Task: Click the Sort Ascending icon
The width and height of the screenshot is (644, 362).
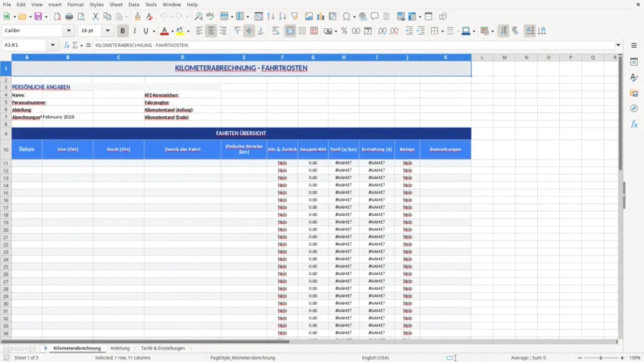Action: click(270, 16)
